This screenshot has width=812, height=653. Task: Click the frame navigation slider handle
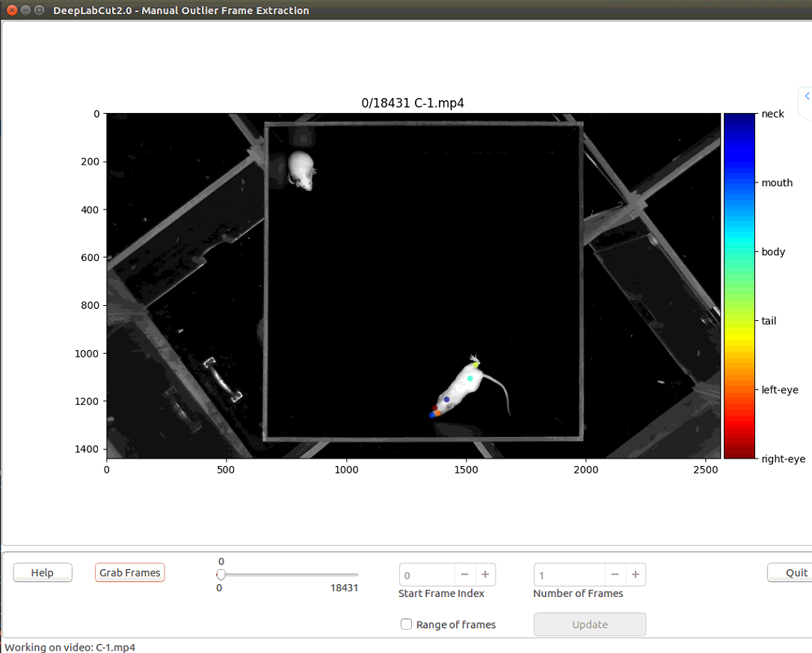coord(221,575)
